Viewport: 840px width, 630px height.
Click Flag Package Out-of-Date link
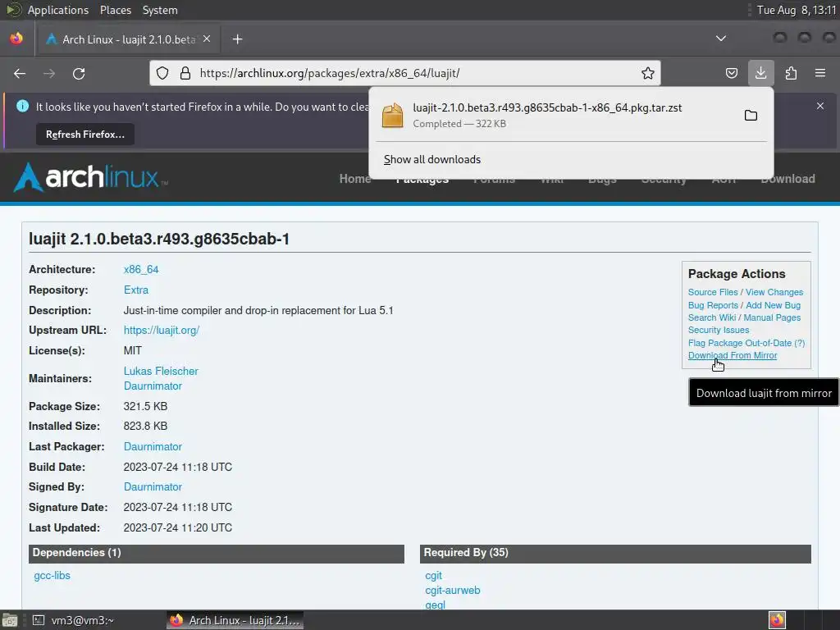[x=740, y=343]
